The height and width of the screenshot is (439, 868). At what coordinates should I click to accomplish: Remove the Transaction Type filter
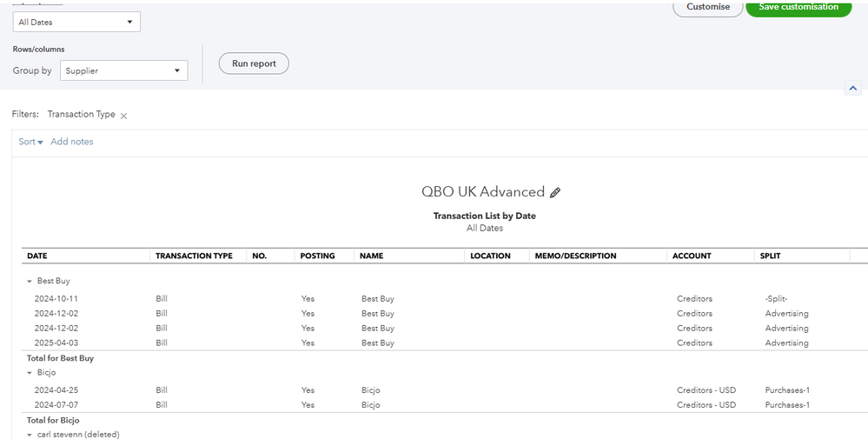pyautogui.click(x=123, y=116)
